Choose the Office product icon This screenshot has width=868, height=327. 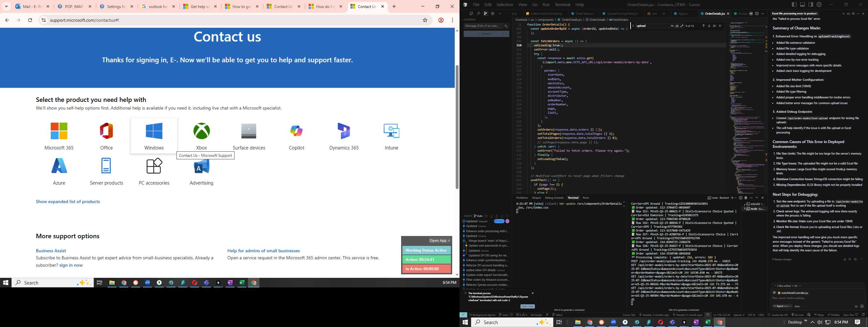click(107, 131)
